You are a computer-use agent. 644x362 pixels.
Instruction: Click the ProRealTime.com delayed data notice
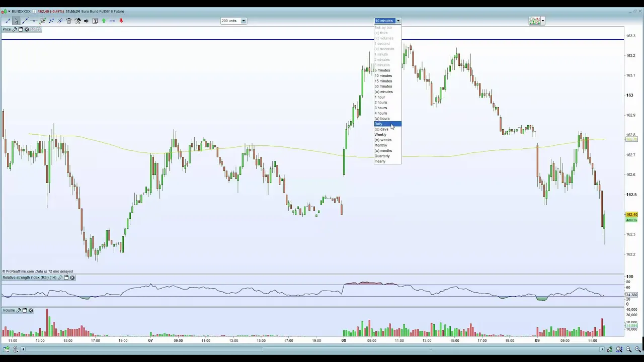(38, 271)
